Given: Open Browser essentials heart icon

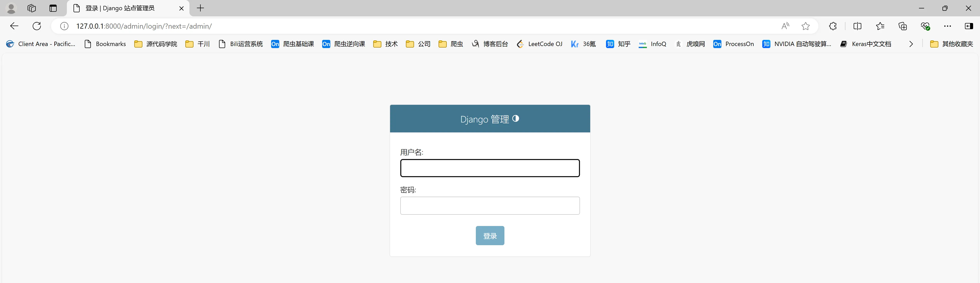Looking at the screenshot, I should point(925,26).
